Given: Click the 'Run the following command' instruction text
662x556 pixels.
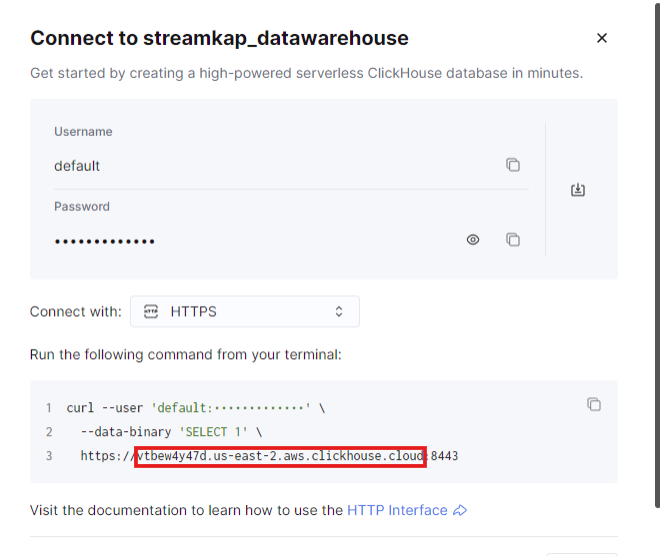Looking at the screenshot, I should 186,354.
